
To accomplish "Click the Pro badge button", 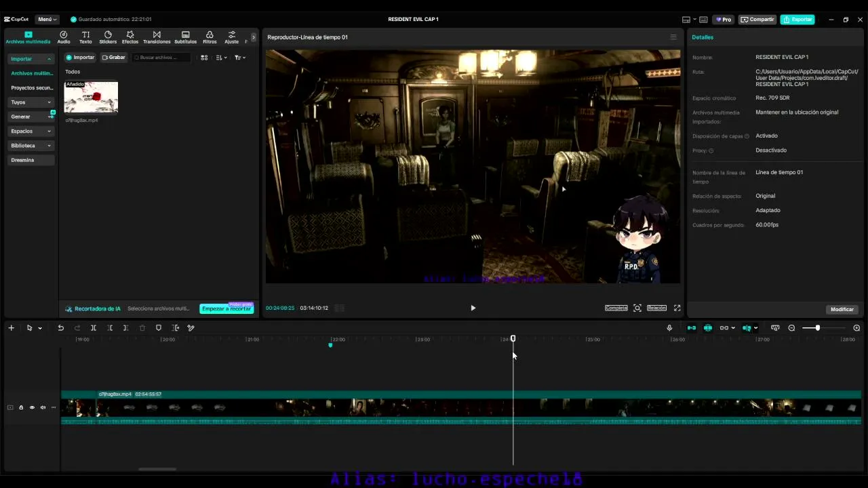I will [724, 20].
